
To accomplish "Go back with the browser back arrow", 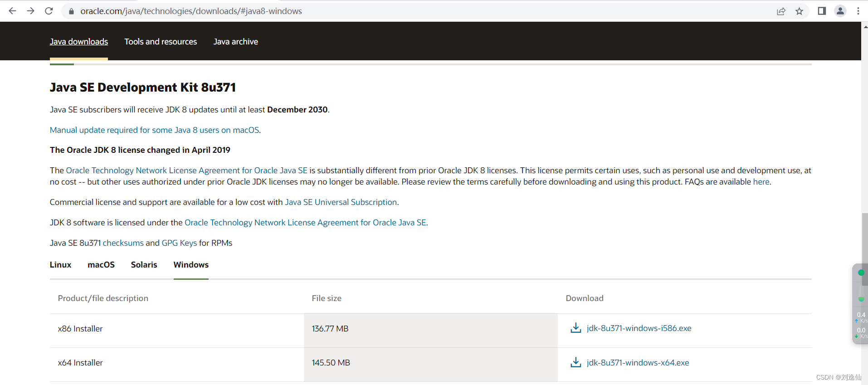I will coord(12,11).
